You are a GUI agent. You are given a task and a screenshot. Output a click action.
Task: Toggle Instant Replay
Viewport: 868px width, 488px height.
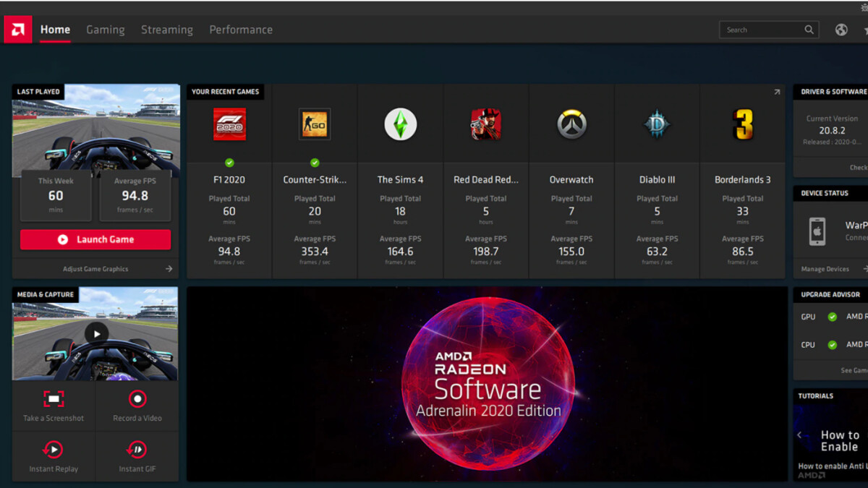point(54,450)
